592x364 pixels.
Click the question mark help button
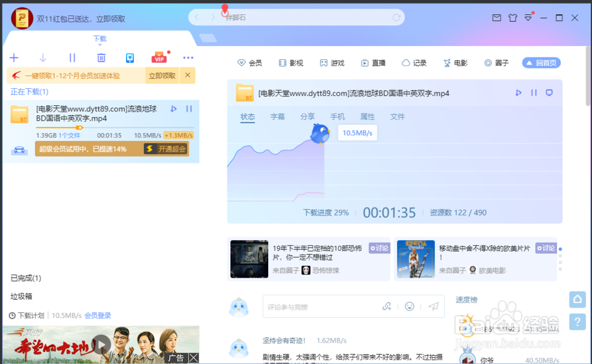coord(577,322)
